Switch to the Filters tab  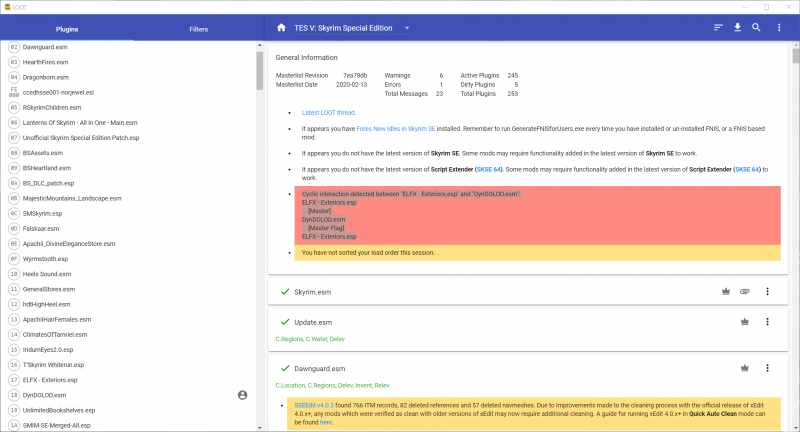tap(198, 29)
